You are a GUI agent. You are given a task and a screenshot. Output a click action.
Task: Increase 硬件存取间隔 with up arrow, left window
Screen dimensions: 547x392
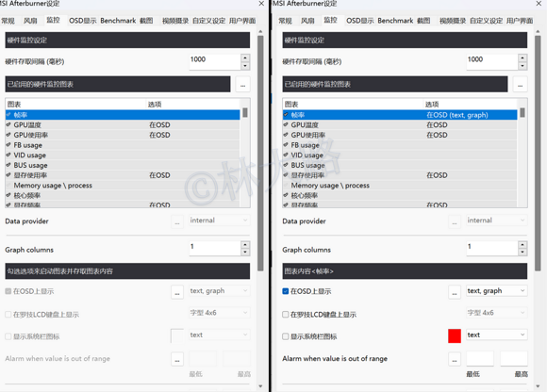click(245, 57)
